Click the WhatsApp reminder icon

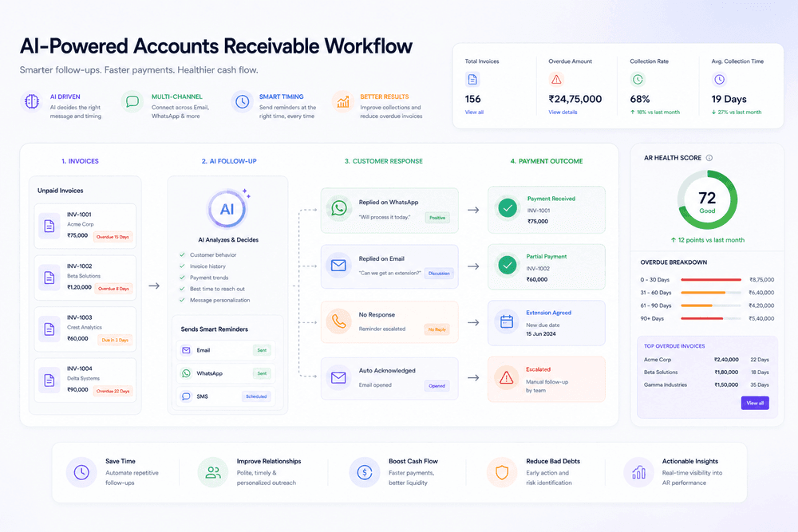[186, 373]
